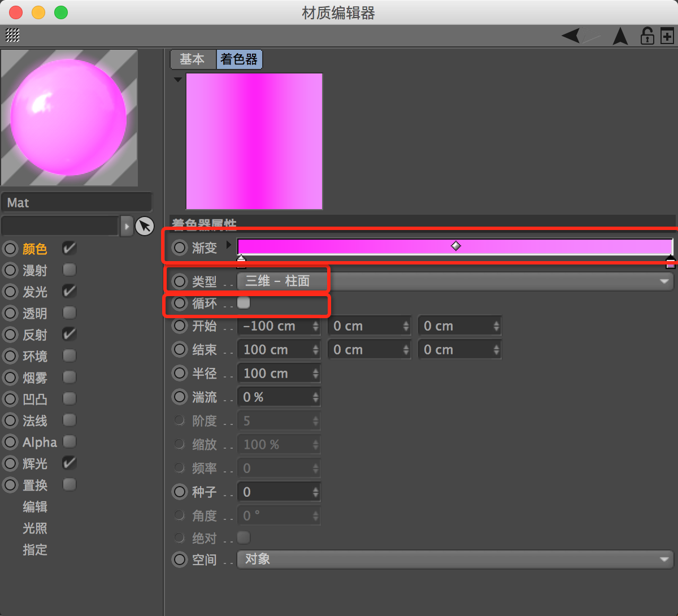The height and width of the screenshot is (616, 678).
Task: Disable the 发光 channel checkbox
Action: point(69,291)
